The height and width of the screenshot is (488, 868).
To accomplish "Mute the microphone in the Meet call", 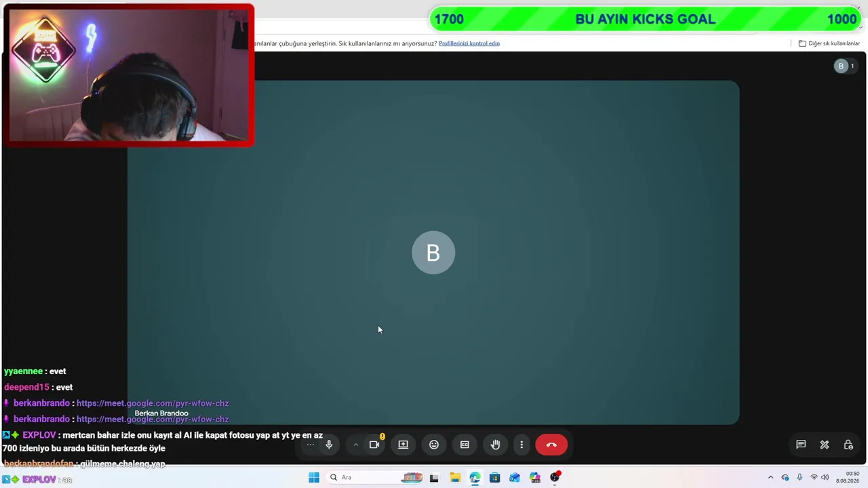I will (x=329, y=445).
